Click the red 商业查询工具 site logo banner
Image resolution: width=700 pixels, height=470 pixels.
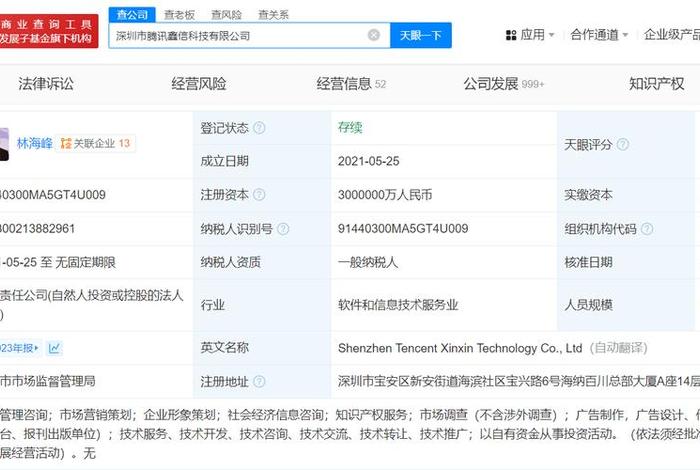(49, 31)
